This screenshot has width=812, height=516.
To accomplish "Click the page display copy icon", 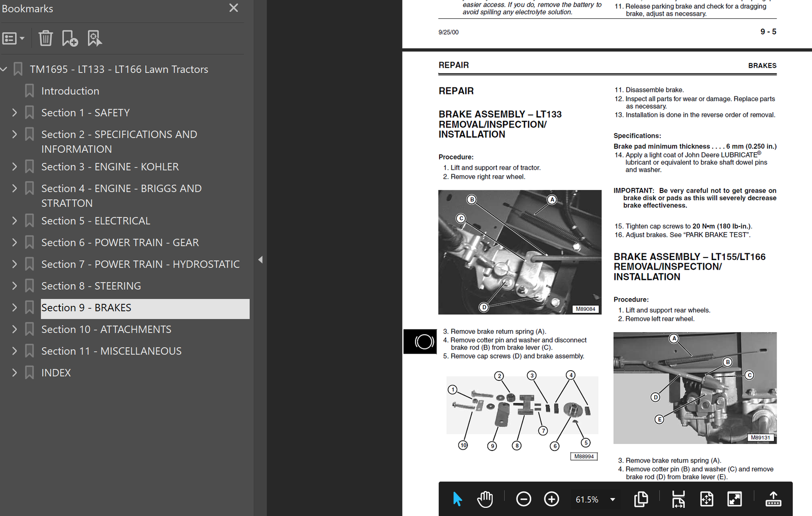I will point(641,499).
